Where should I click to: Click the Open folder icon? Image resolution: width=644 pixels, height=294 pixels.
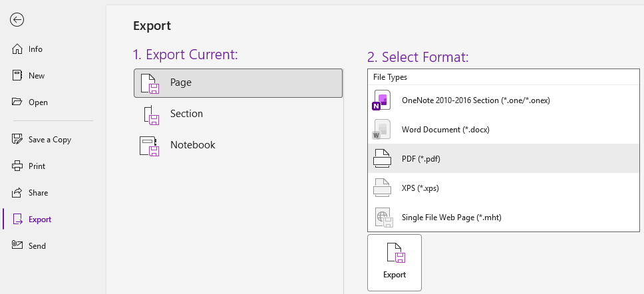tap(17, 102)
